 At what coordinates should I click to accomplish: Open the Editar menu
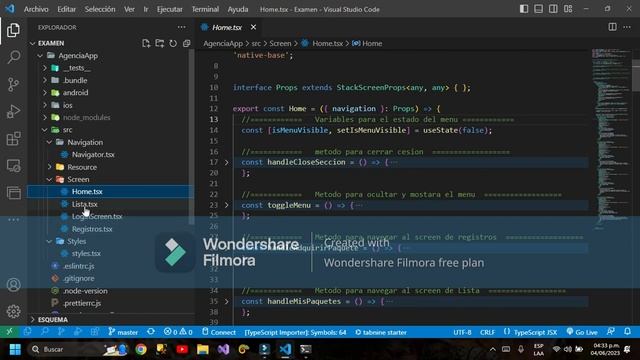pos(67,9)
